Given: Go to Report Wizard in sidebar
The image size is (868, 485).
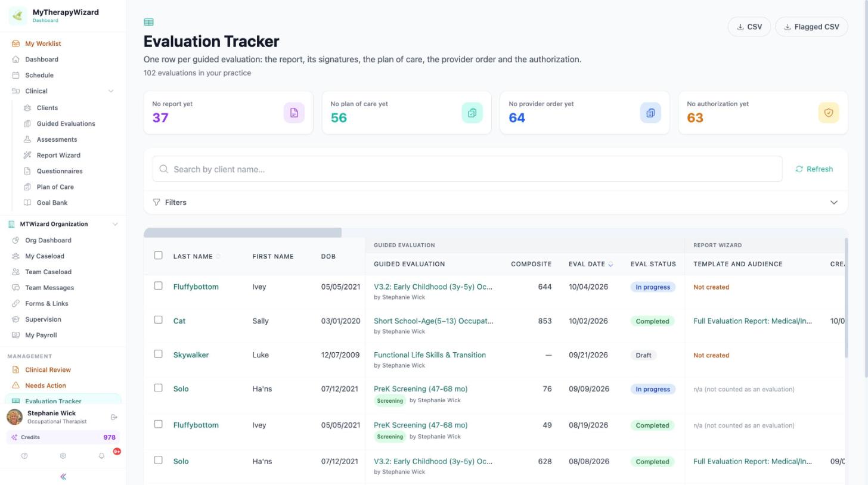Looking at the screenshot, I should [58, 155].
